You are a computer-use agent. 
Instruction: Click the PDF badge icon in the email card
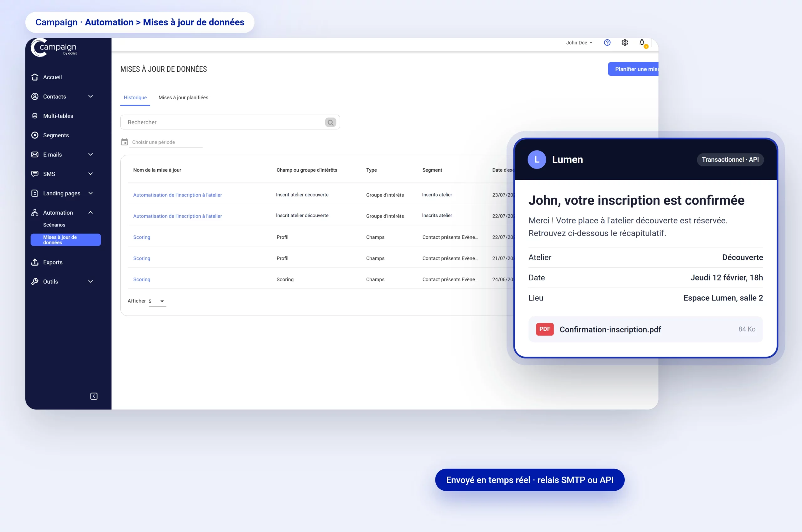pos(545,329)
